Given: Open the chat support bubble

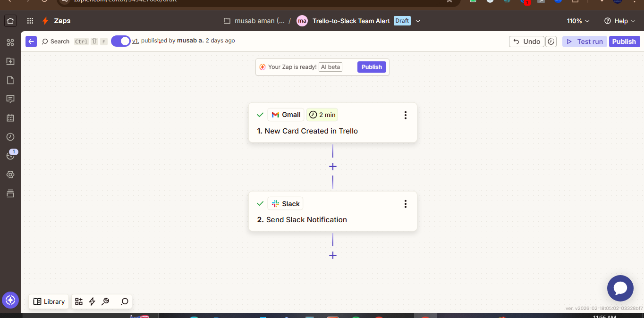Looking at the screenshot, I should pos(620,288).
